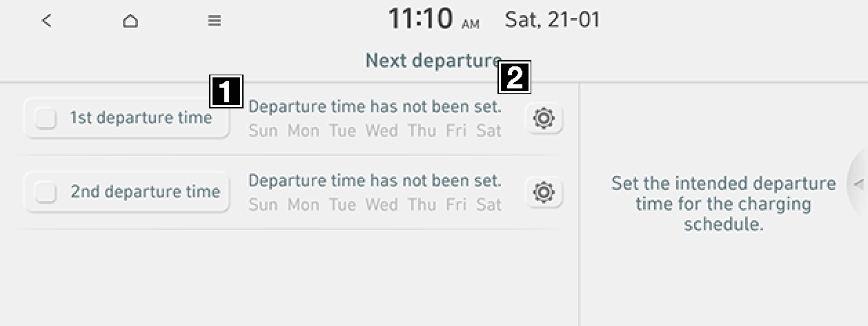Click the callout marker numbered 1
This screenshot has height=326, width=868.
point(226,92)
